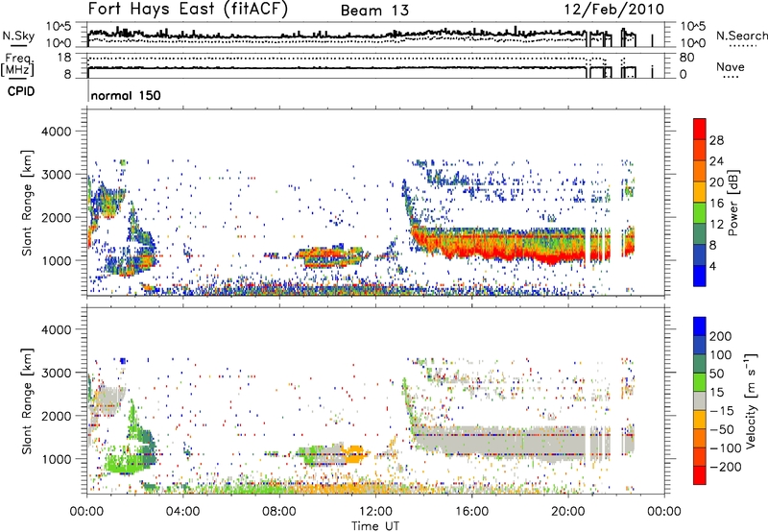
Task: Click the green velocity echo patch near 01:30 UT
Action: tap(128, 461)
